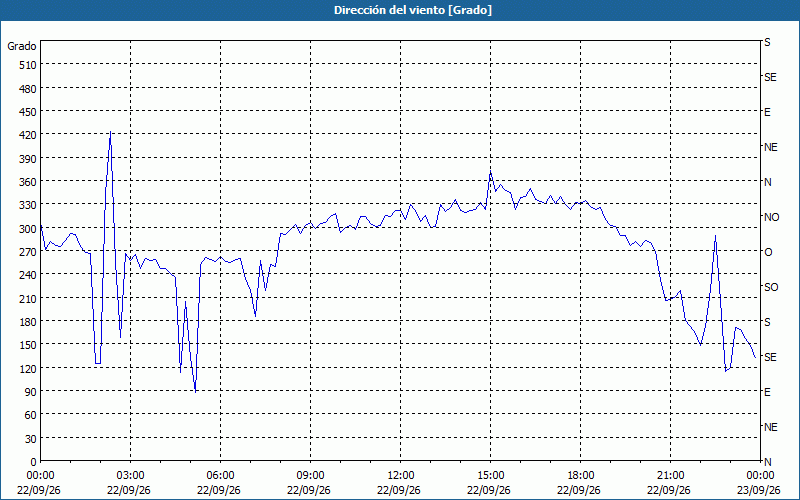Select the 90 degree axis label
Image resolution: width=800 pixels, height=500 pixels.
(x=31, y=392)
